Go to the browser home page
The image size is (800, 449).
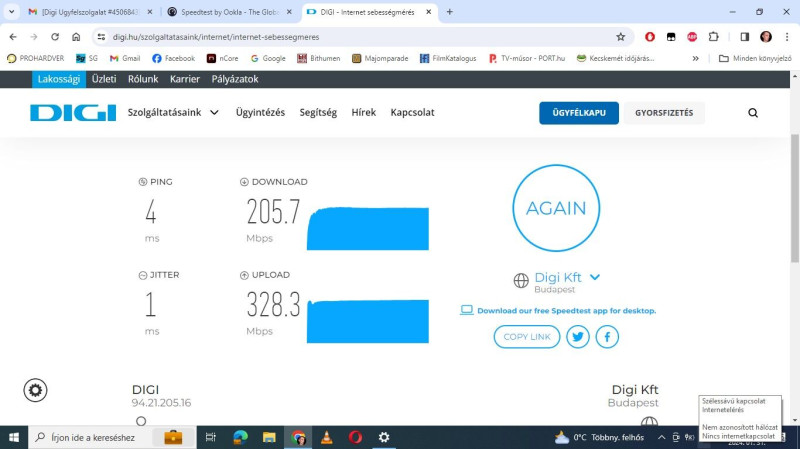76,37
